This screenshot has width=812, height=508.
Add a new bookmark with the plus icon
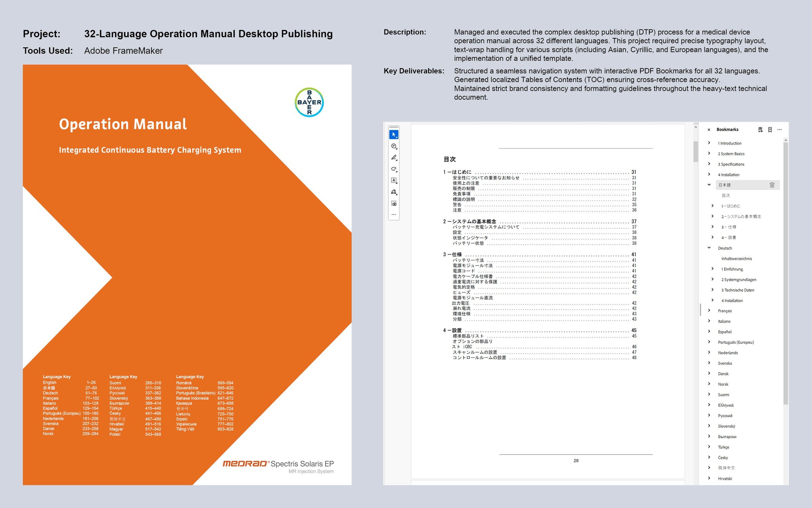[770, 130]
